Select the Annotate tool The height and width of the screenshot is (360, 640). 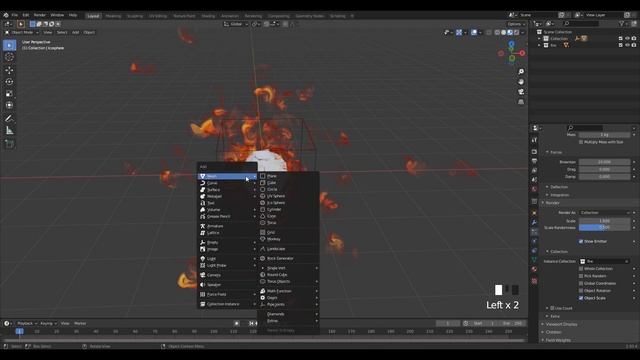pyautogui.click(x=9, y=119)
